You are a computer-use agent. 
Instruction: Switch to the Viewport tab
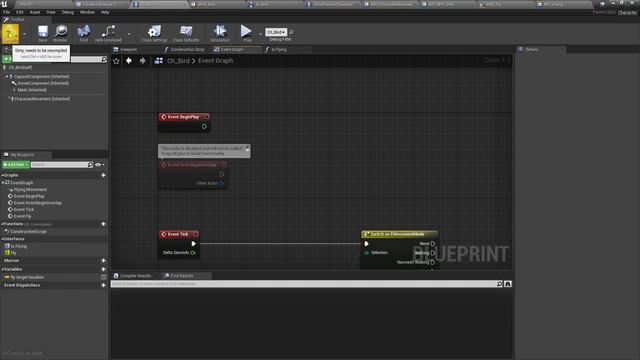128,49
